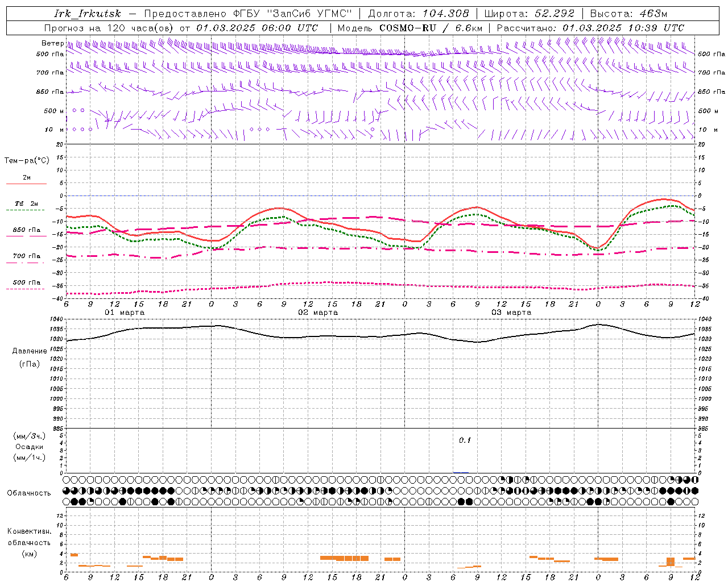
Task: Click the dotted pink swatch under '500 гПа' legend
Action: [25, 289]
